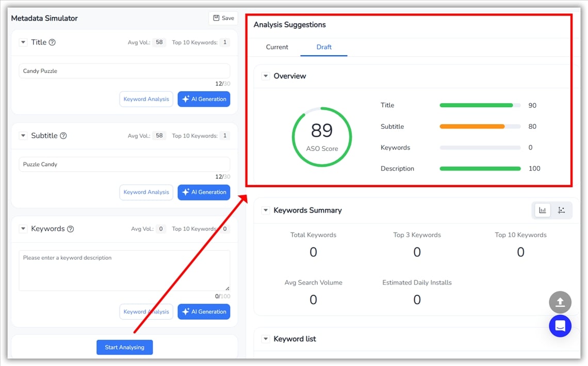588x366 pixels.
Task: Collapse the Title section arrow
Action: [23, 42]
